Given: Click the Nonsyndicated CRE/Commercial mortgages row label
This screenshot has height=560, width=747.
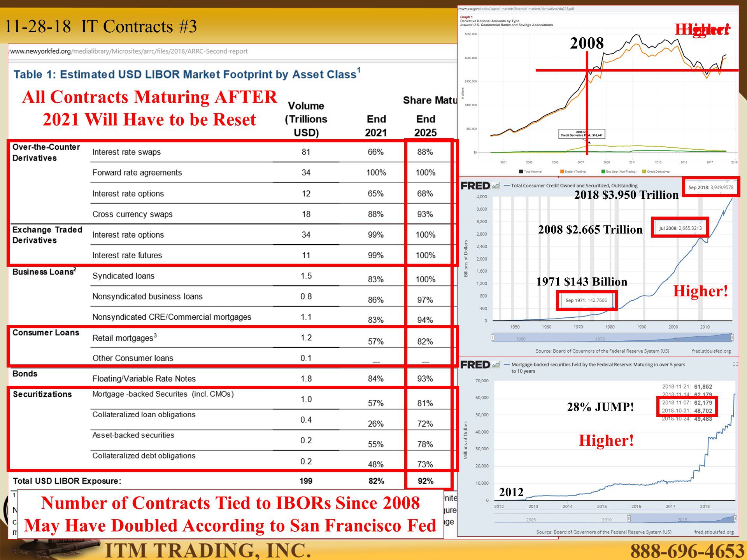Looking at the screenshot, I should coord(172,317).
